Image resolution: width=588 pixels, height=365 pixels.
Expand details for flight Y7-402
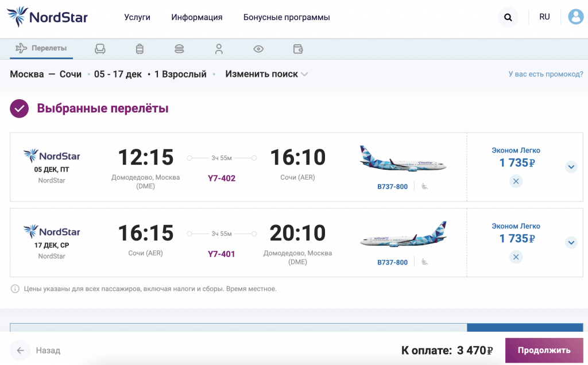pos(571,167)
